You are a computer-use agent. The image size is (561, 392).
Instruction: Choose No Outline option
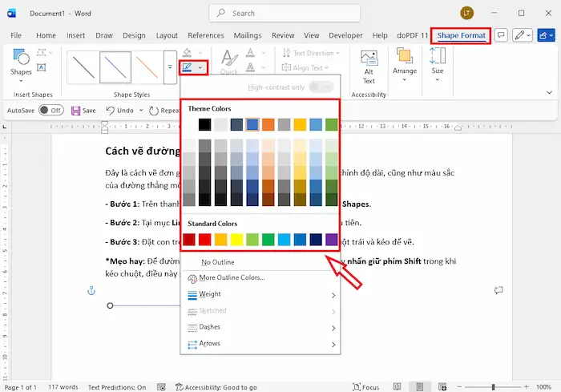[x=217, y=262]
